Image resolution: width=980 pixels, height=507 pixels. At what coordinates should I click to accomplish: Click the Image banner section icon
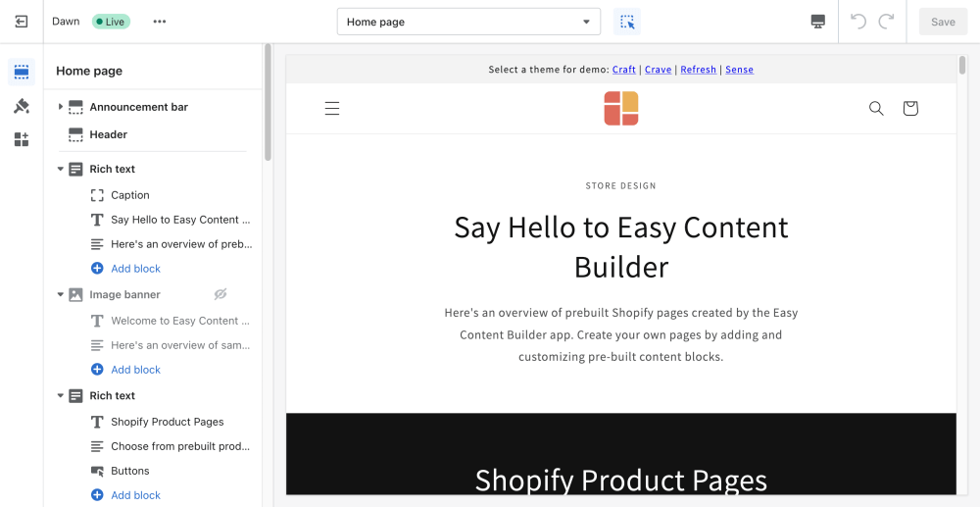point(75,294)
